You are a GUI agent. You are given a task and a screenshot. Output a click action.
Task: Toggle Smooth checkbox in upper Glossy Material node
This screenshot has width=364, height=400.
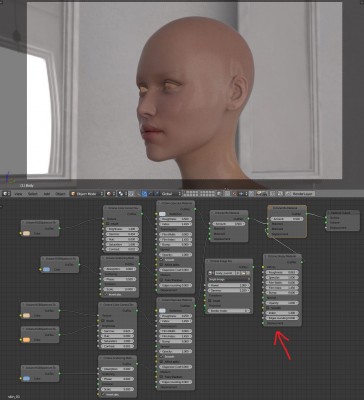tap(162, 259)
